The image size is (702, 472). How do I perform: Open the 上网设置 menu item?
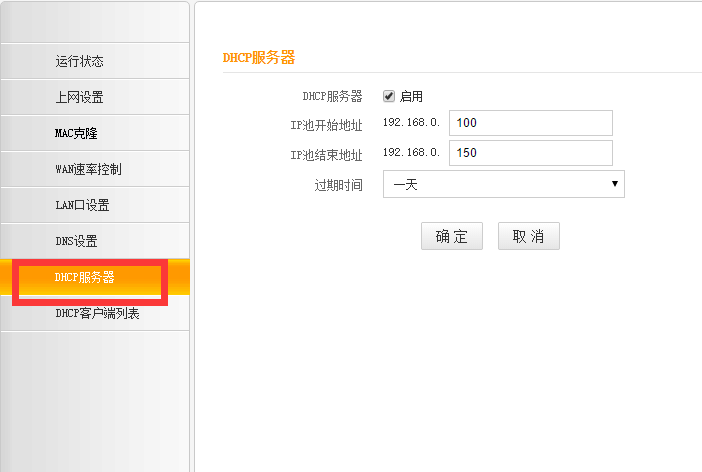(x=95, y=97)
